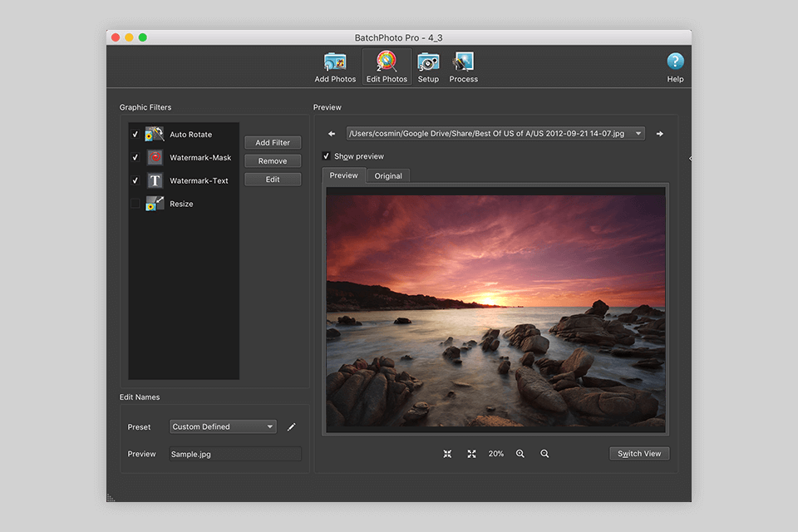Click the window's green maximize button

click(143, 37)
